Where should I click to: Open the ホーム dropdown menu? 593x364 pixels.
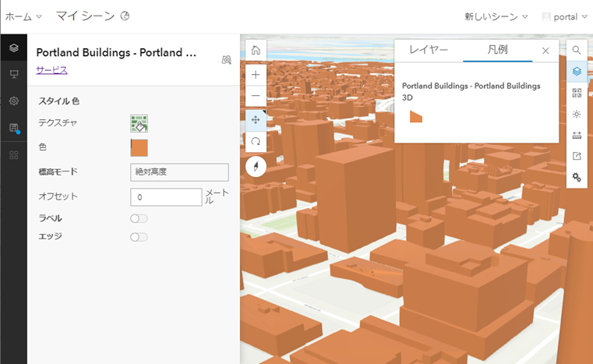23,16
